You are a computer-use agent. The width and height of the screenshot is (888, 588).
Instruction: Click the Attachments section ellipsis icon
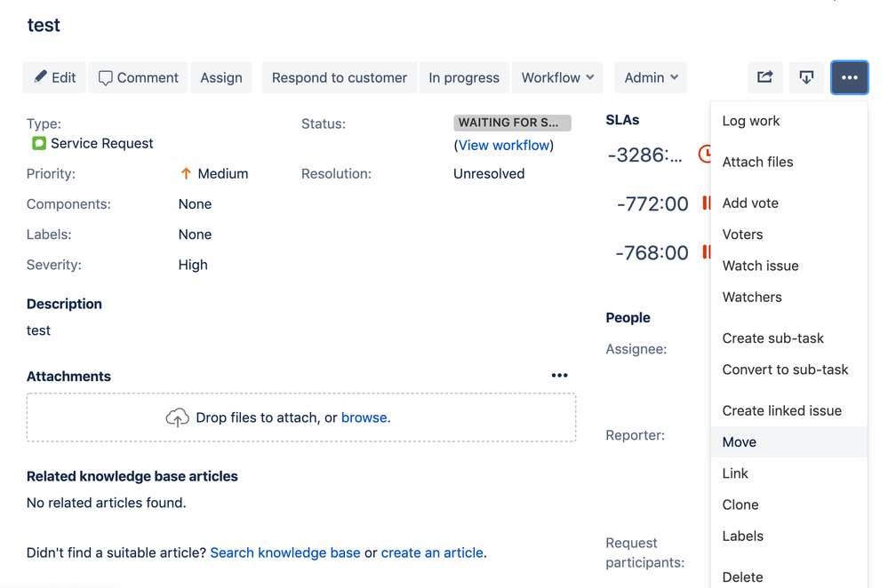pos(559,375)
